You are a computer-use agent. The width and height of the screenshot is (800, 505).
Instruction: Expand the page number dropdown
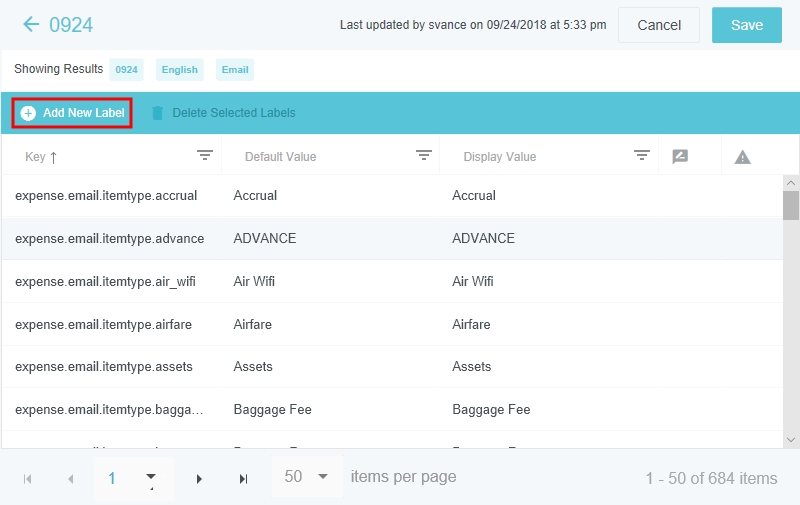tap(151, 477)
